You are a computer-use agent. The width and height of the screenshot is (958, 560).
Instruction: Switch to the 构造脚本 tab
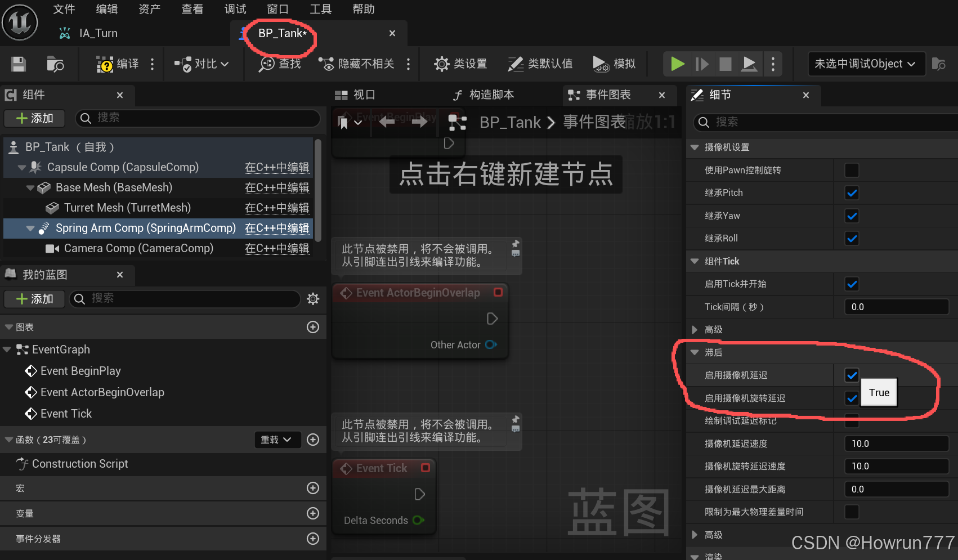coord(484,95)
